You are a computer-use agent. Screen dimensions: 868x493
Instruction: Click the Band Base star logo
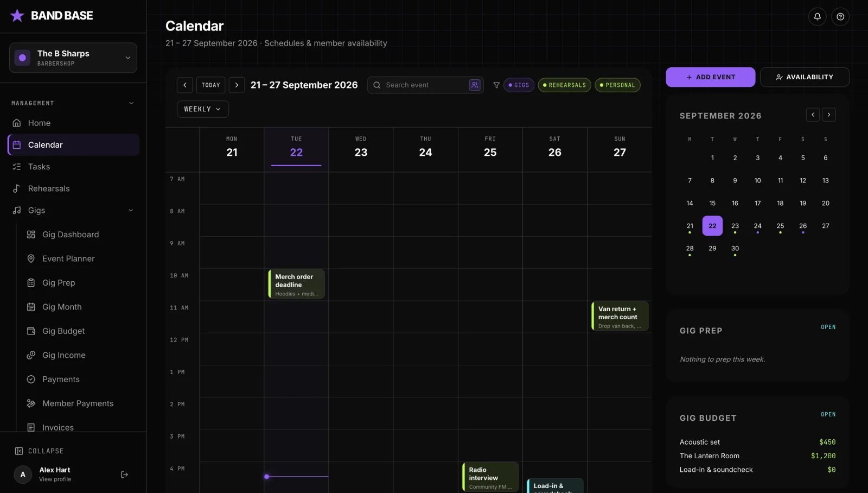(17, 15)
